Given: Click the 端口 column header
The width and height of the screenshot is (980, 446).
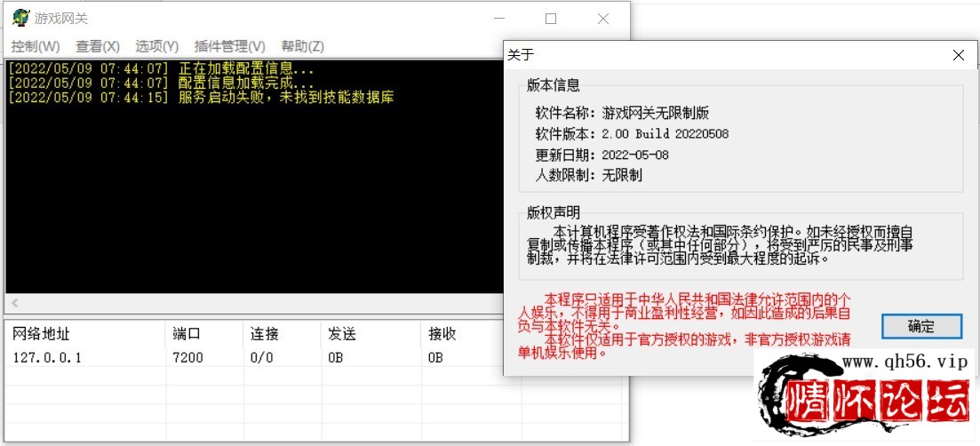Looking at the screenshot, I should (205, 335).
